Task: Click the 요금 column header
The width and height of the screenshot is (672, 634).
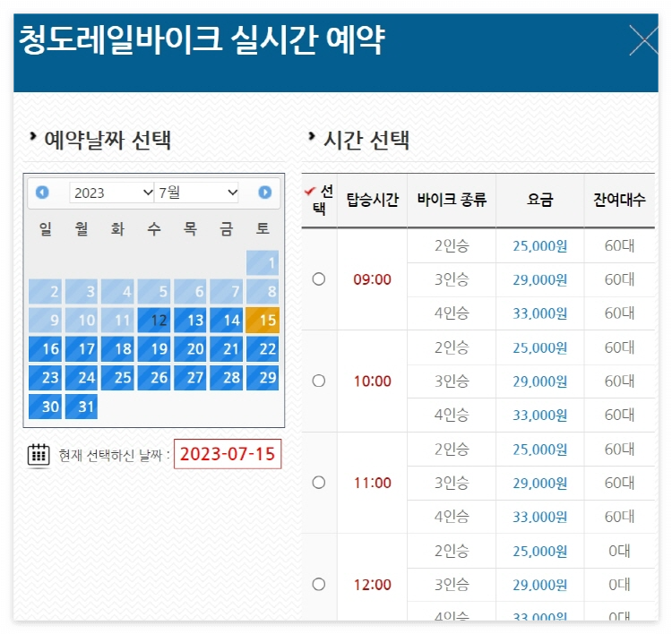Action: coord(540,200)
